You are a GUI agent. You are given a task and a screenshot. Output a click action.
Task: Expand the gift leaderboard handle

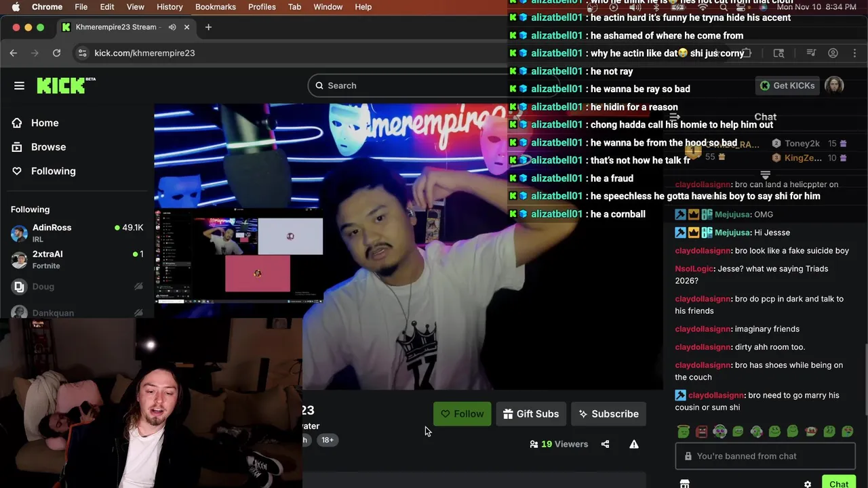click(x=765, y=175)
